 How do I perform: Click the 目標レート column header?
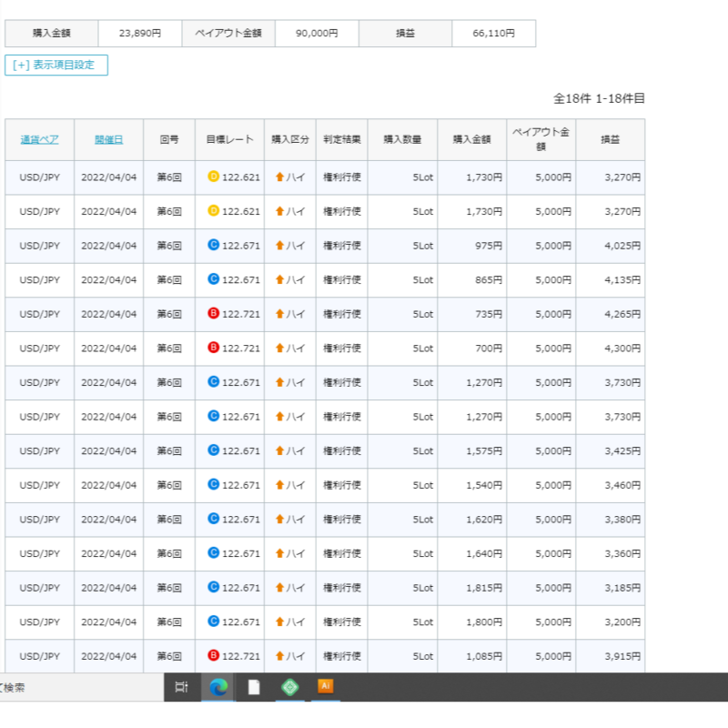click(x=230, y=139)
